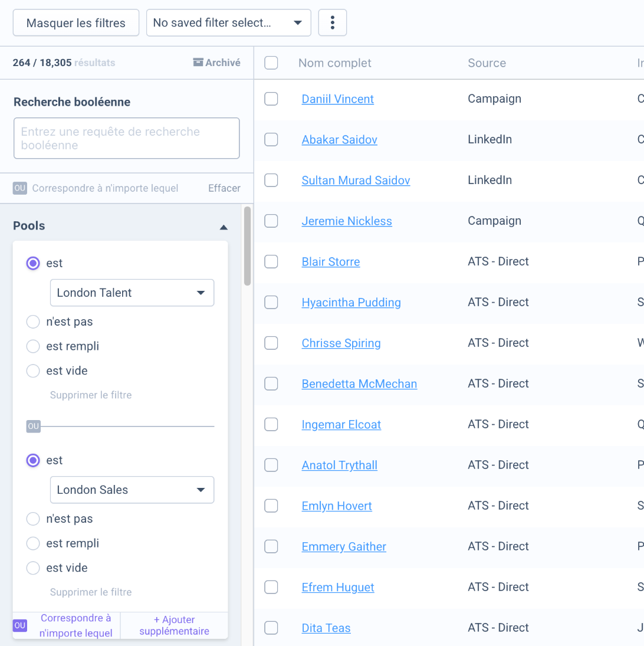Open Blair Storre's profile link
The height and width of the screenshot is (646, 644).
pyautogui.click(x=331, y=261)
